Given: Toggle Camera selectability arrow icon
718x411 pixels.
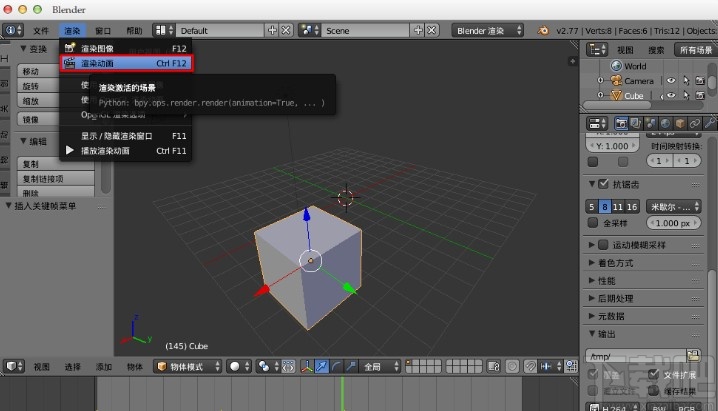Looking at the screenshot, I should pos(686,81).
